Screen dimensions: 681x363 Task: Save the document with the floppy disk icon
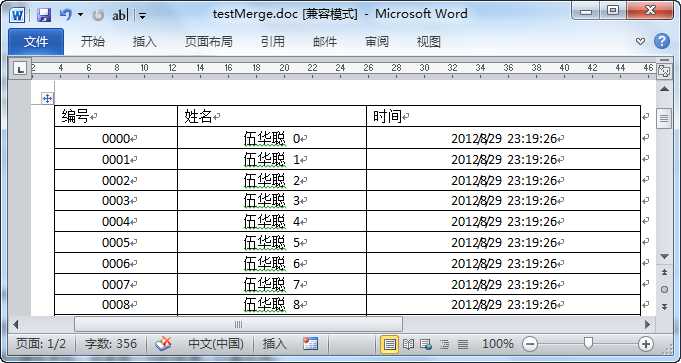44,15
